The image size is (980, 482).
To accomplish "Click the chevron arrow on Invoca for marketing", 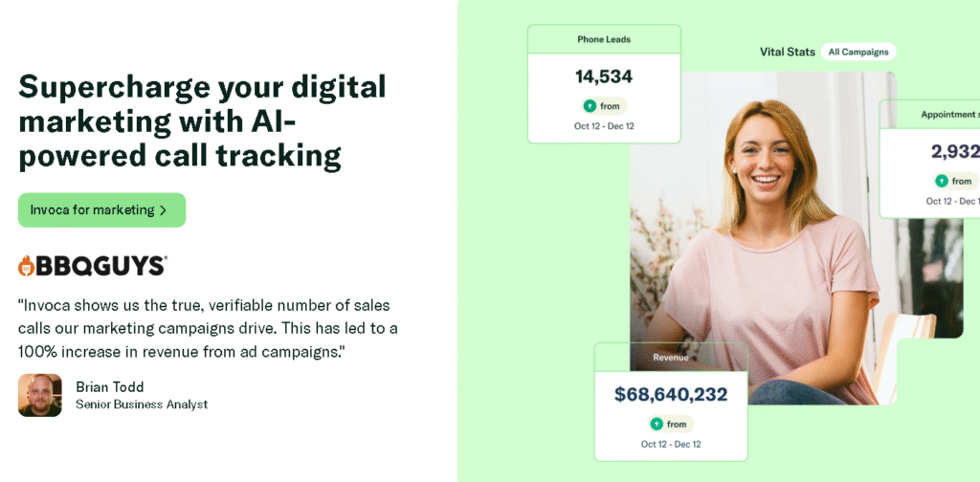I will click(x=163, y=210).
